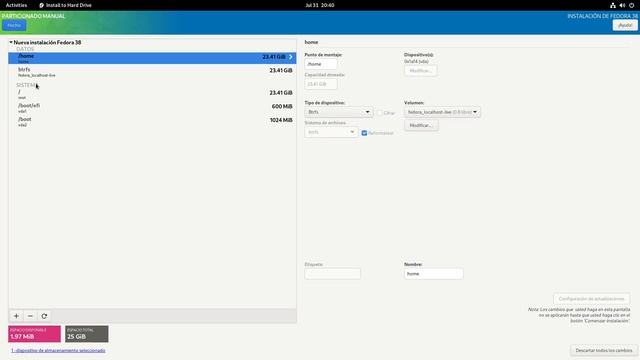
Task: Click Descartar todos los cambios button
Action: point(604,350)
